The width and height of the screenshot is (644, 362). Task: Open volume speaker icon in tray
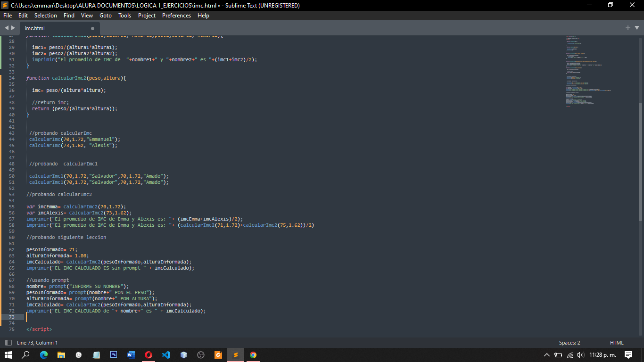[580, 355]
